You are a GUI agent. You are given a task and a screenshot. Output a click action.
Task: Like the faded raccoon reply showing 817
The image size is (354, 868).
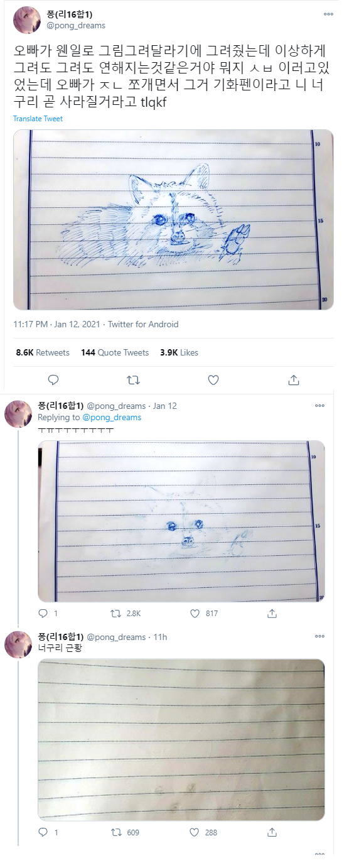tap(203, 613)
